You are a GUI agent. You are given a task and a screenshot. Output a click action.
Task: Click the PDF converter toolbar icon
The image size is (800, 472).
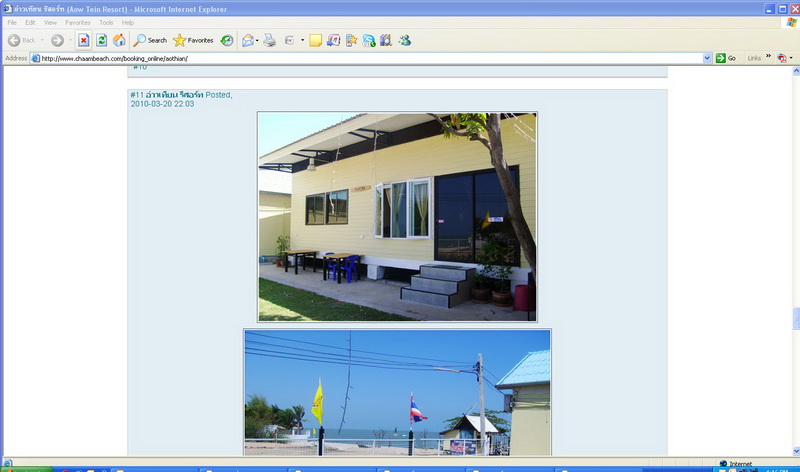tap(782, 58)
